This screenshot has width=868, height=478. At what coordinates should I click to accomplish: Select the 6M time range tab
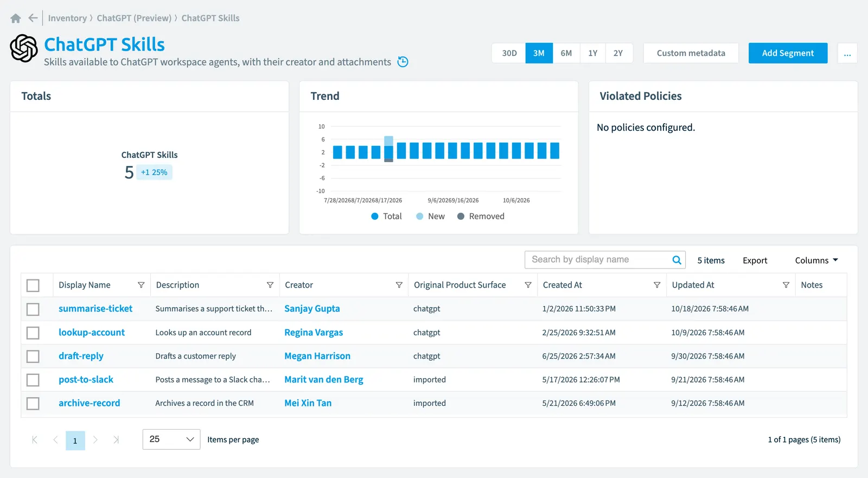pos(566,53)
